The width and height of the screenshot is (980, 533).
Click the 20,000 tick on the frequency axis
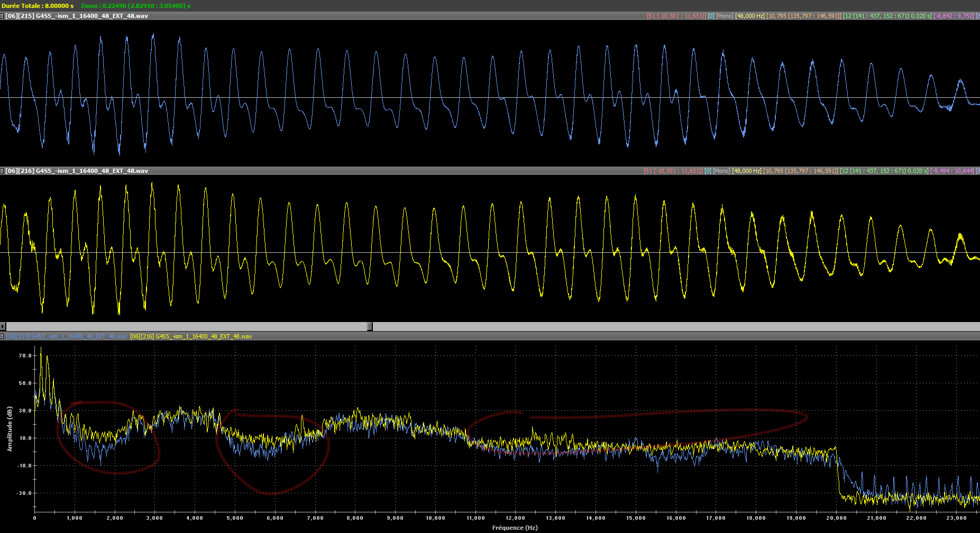coord(836,518)
